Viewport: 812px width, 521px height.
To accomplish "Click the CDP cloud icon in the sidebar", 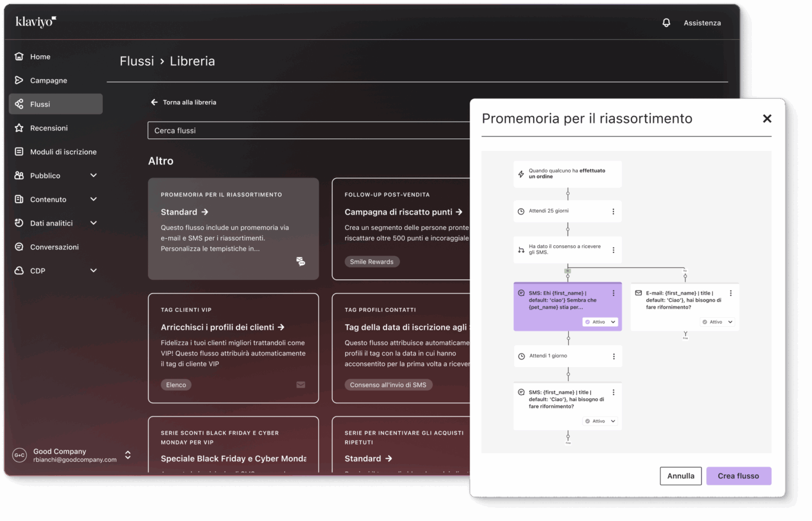I will [x=18, y=270].
